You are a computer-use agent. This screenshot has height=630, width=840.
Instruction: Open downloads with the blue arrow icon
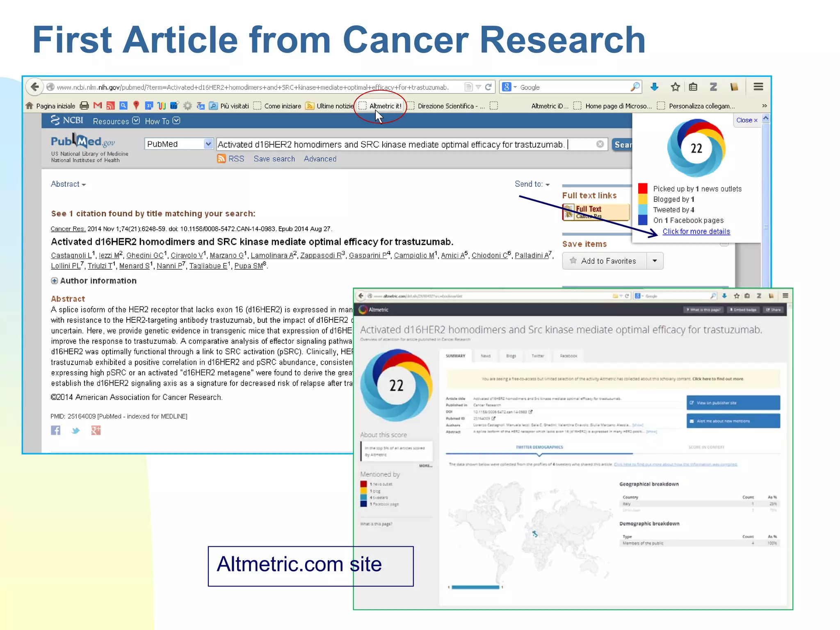tap(655, 87)
